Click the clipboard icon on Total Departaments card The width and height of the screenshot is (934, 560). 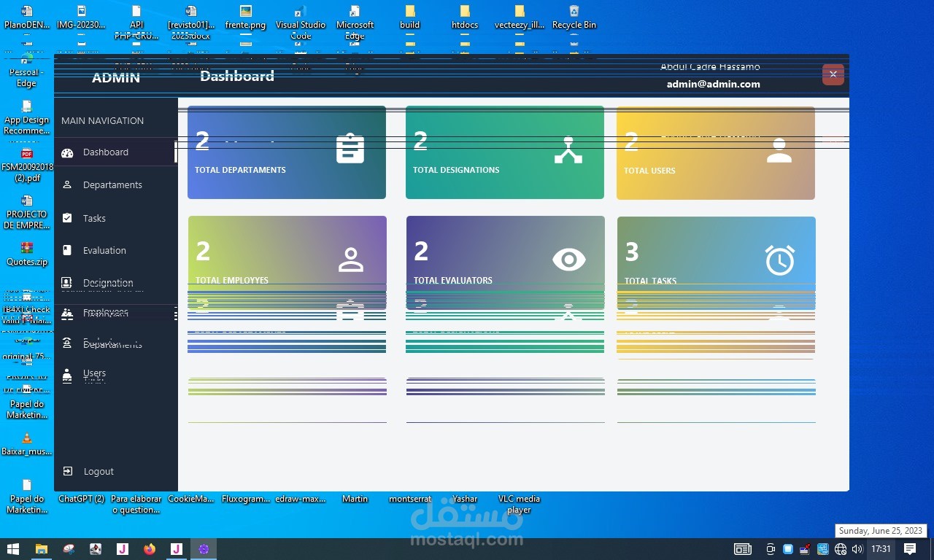(350, 148)
